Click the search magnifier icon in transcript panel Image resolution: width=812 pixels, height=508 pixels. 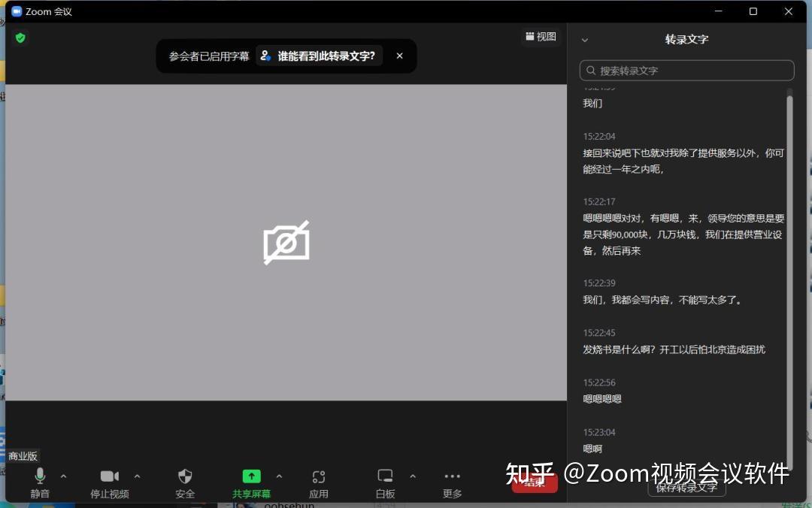(591, 71)
